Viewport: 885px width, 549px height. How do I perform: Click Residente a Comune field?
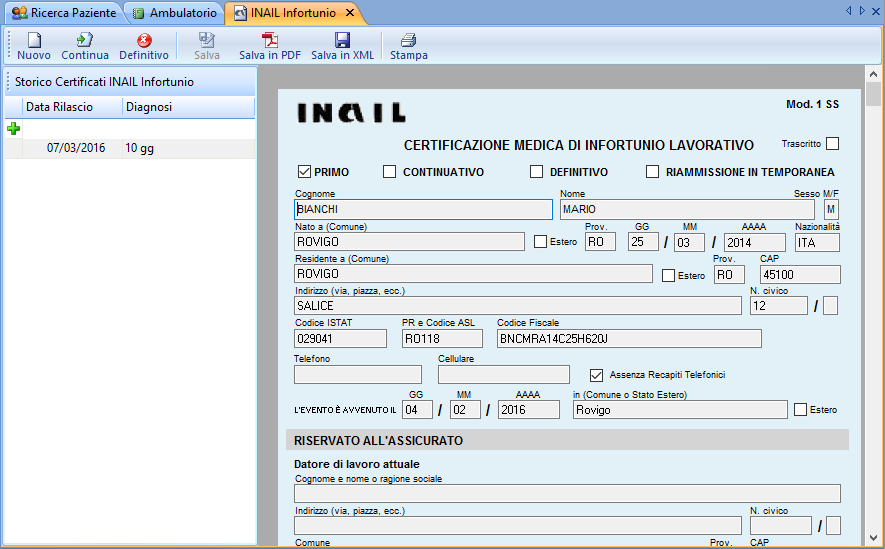473,274
